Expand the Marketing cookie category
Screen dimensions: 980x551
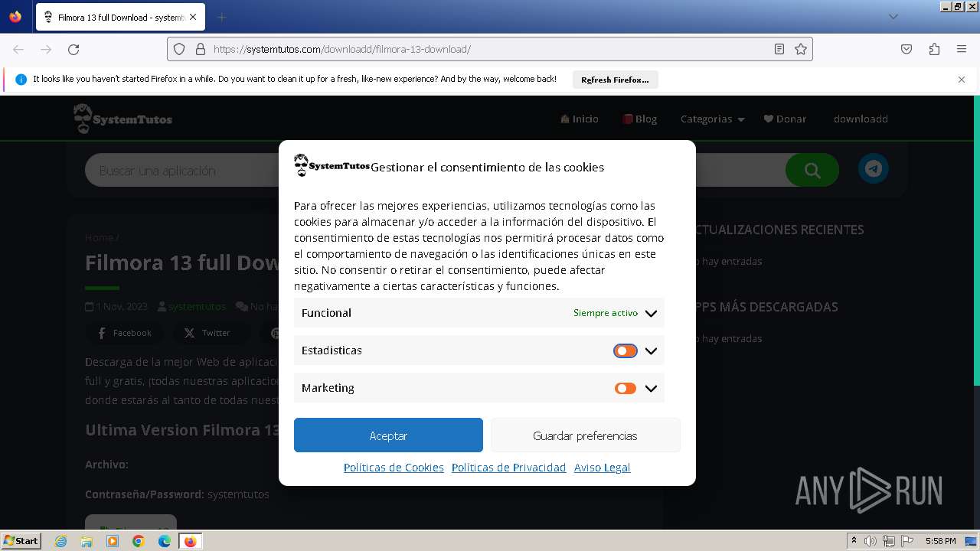[651, 388]
